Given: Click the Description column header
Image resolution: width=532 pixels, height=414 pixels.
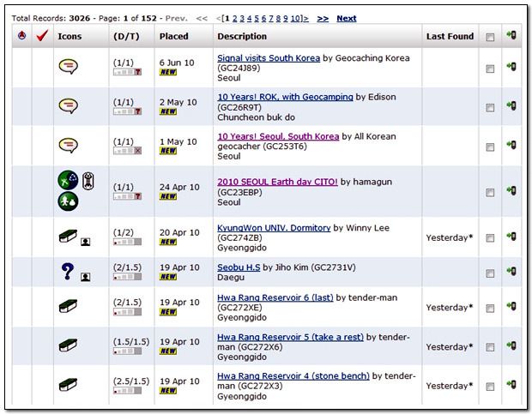Looking at the screenshot, I should (242, 36).
